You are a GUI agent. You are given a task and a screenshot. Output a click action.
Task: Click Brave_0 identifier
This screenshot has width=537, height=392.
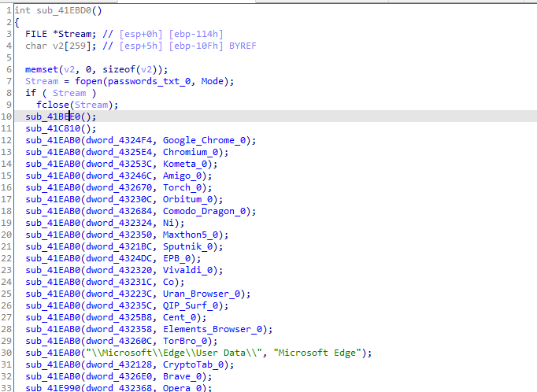pyautogui.click(x=182, y=376)
